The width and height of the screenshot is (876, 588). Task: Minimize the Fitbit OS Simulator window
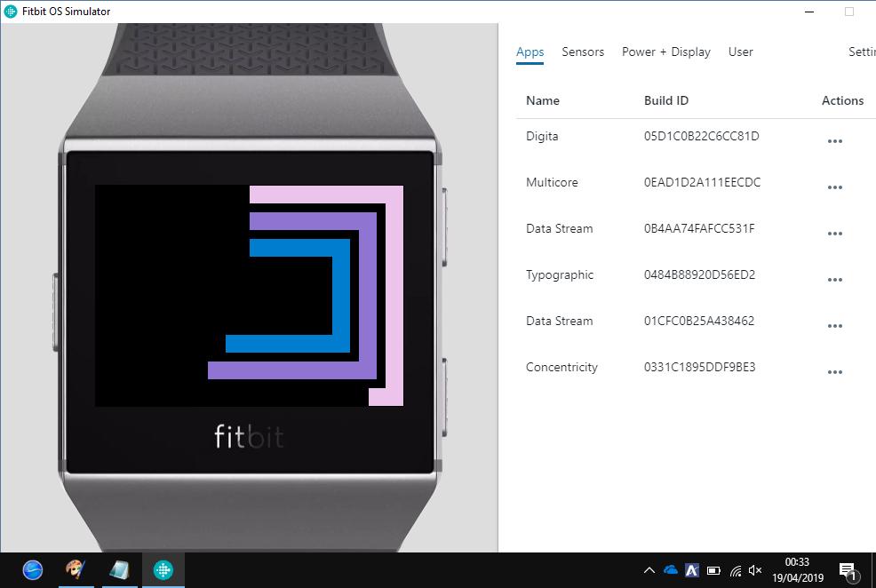coord(809,12)
